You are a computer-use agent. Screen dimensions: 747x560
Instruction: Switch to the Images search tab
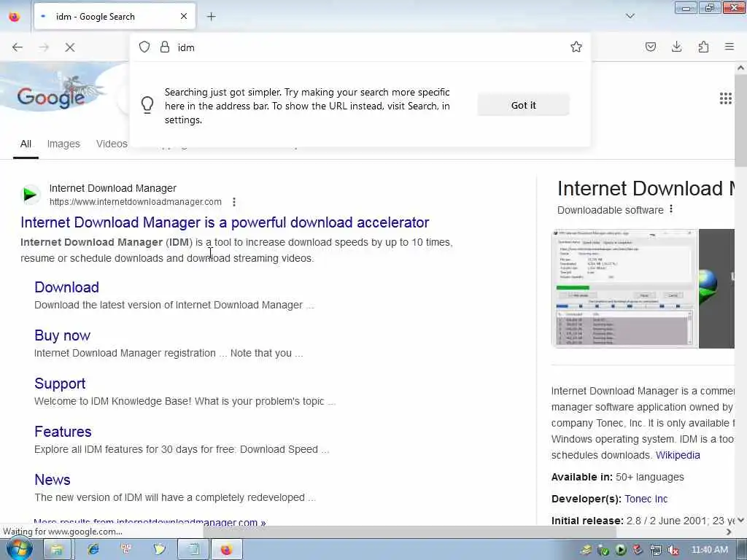point(63,144)
